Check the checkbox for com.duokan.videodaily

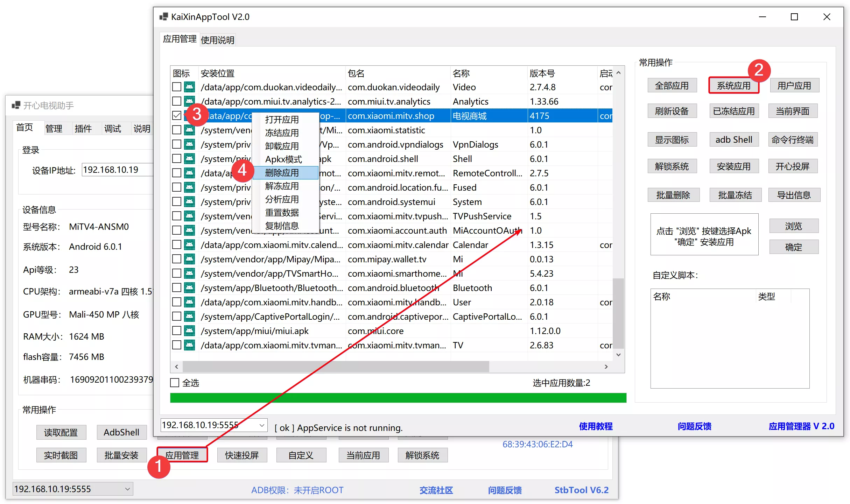point(176,87)
